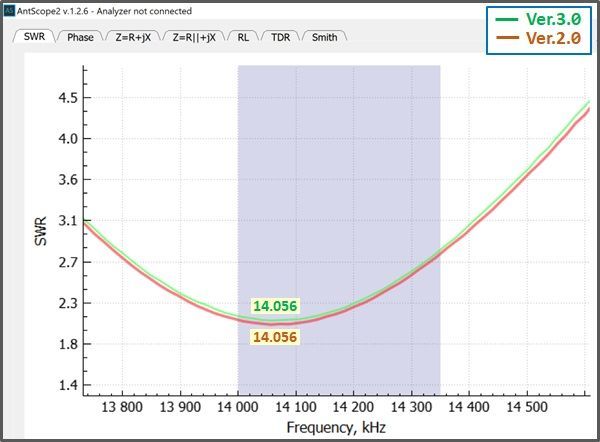Show the Smith chart tab
The width and height of the screenshot is (600, 442).
pyautogui.click(x=324, y=38)
